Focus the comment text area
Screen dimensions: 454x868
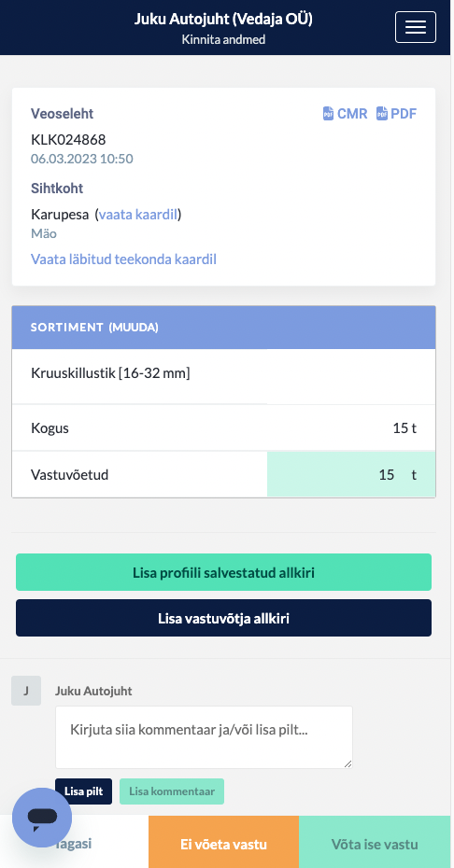click(x=204, y=736)
